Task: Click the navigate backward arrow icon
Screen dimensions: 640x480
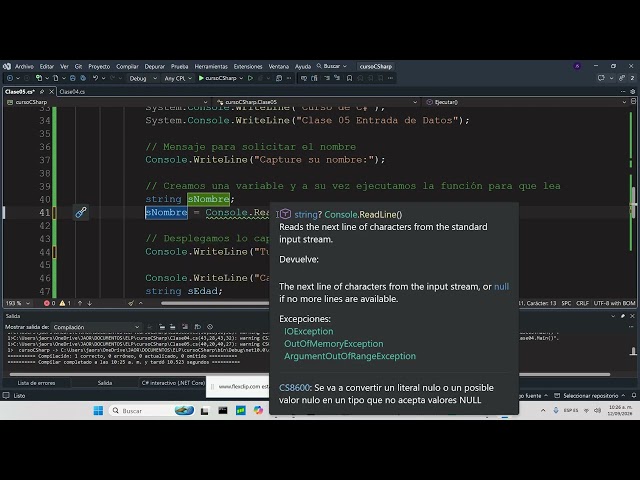Action: [10, 78]
